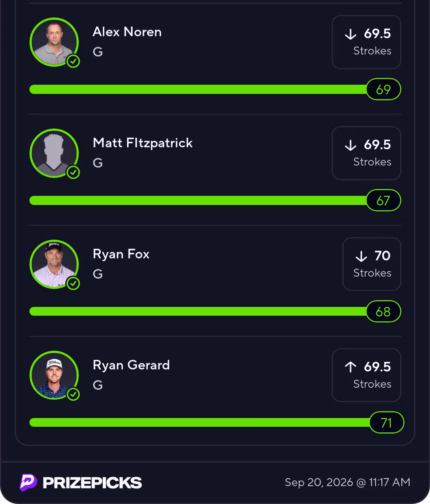Image resolution: width=430 pixels, height=504 pixels.
Task: Click the up arrow in Ryan Gerard's card
Action: pyautogui.click(x=350, y=367)
